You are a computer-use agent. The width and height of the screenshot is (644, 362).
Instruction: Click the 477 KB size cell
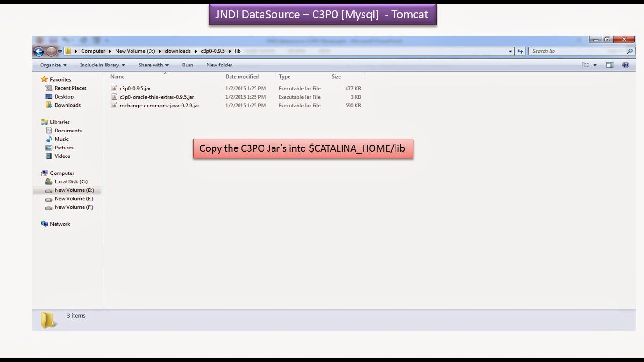click(353, 88)
